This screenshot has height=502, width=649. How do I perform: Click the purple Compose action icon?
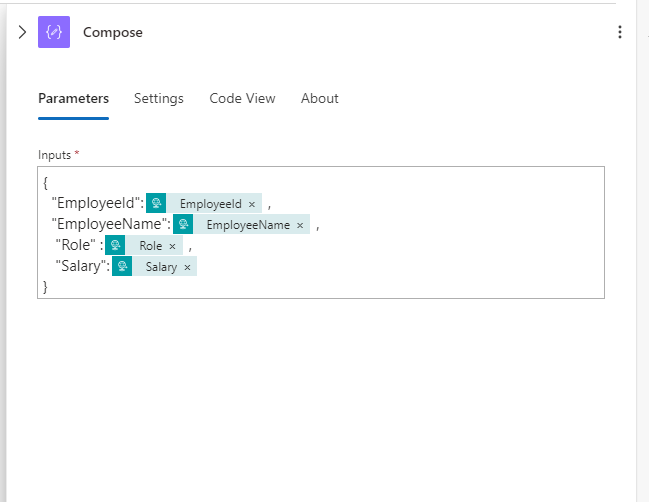click(54, 32)
